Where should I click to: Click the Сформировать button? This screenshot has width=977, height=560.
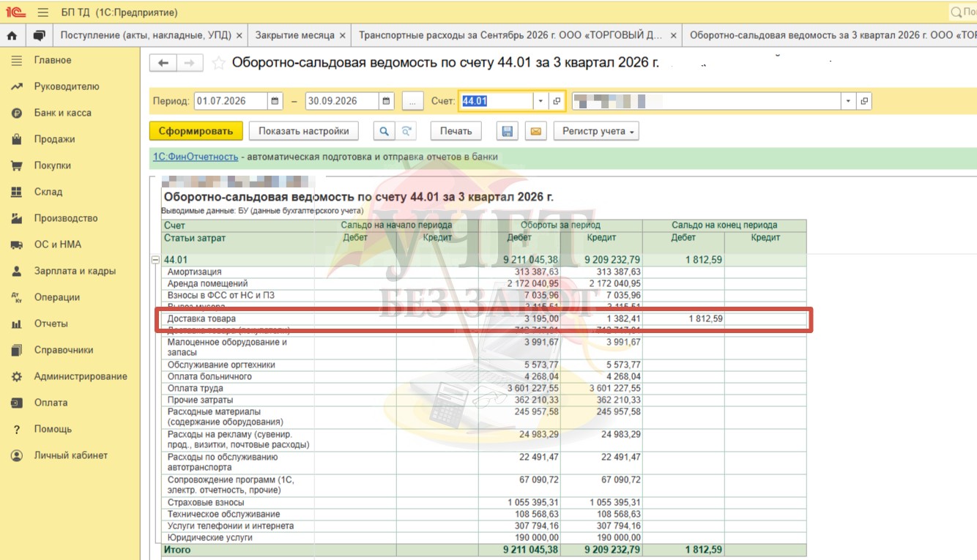pyautogui.click(x=196, y=131)
